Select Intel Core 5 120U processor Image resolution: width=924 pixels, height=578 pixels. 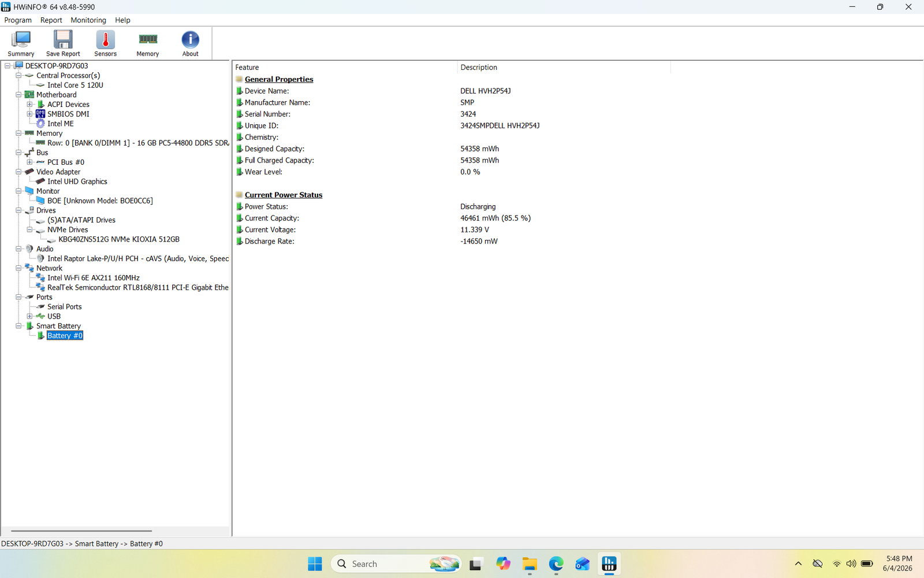point(75,85)
